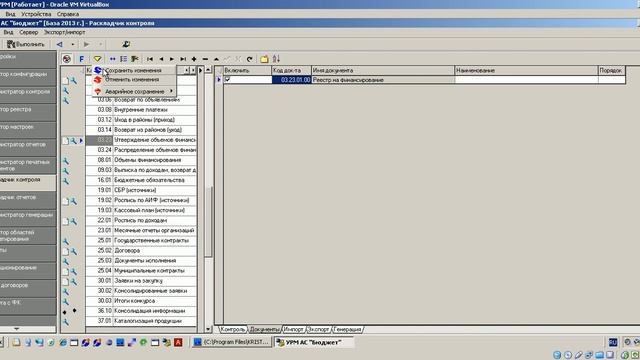Select row 08.01 Объемы финансирования
This screenshot has width=640, height=360.
tap(141, 160)
